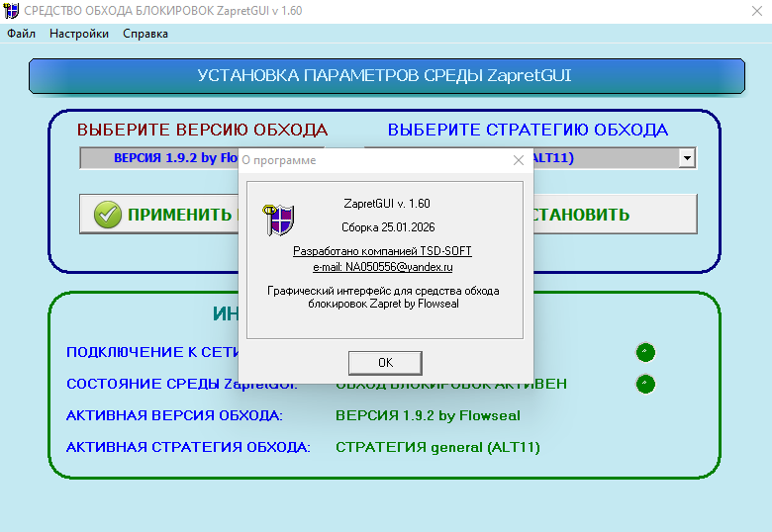Minimize the main ZapretGUI window
Image resolution: width=772 pixels, height=532 pixels.
pos(636,11)
